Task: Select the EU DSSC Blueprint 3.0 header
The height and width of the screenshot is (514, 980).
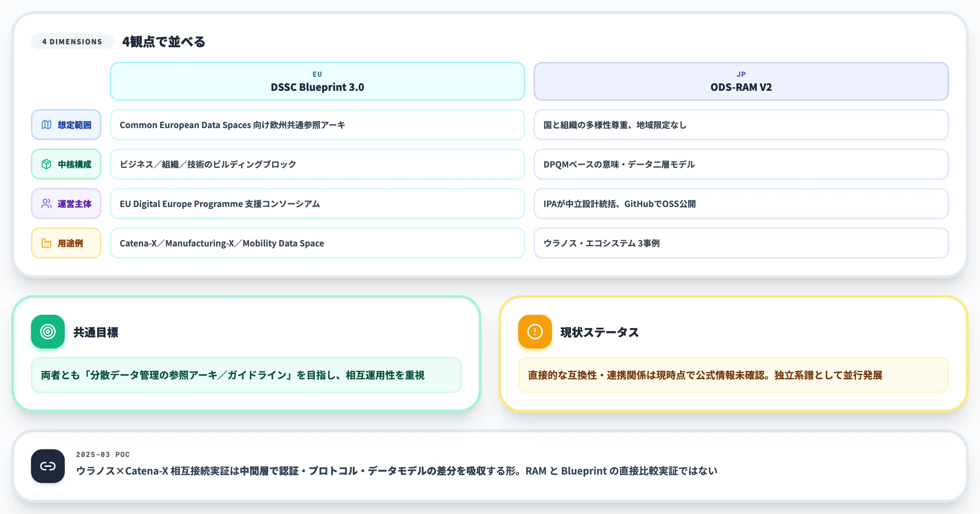Action: click(317, 81)
